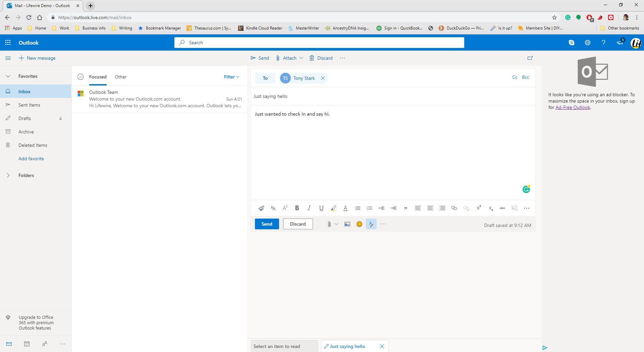Remove Tony Stark recipient
The image size is (644, 352).
coord(323,78)
